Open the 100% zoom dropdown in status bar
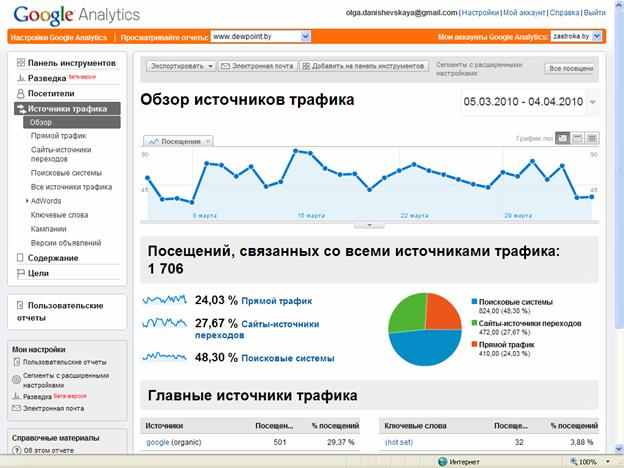The width and height of the screenshot is (624, 468). pyautogui.click(x=608, y=462)
